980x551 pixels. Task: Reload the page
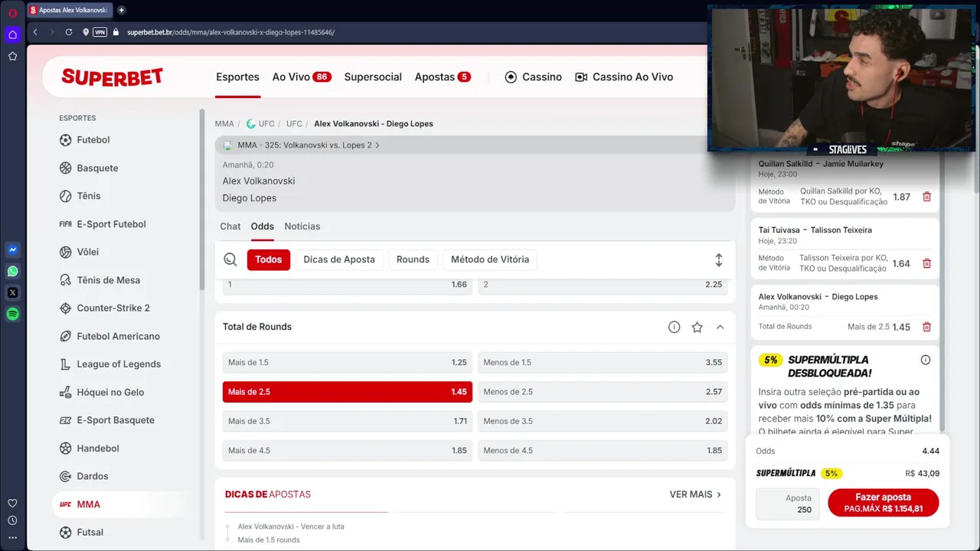click(69, 32)
